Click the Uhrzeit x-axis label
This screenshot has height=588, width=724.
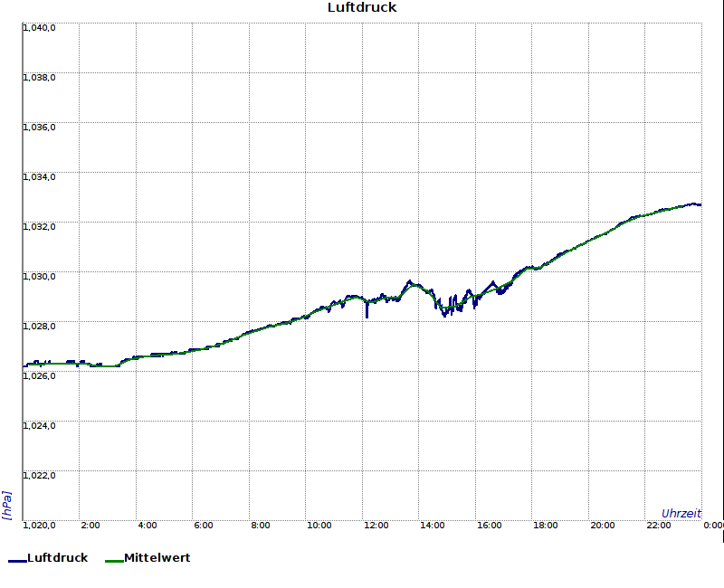[x=681, y=513]
